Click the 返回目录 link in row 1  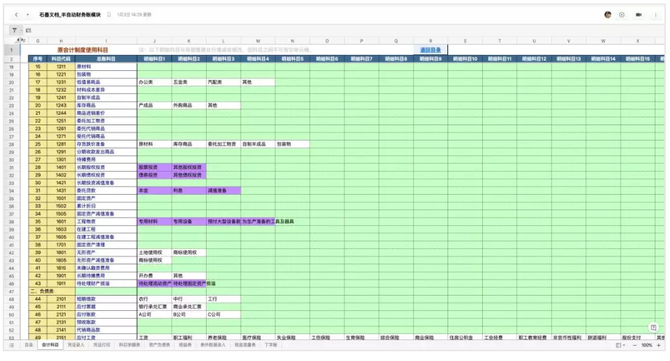click(430, 50)
